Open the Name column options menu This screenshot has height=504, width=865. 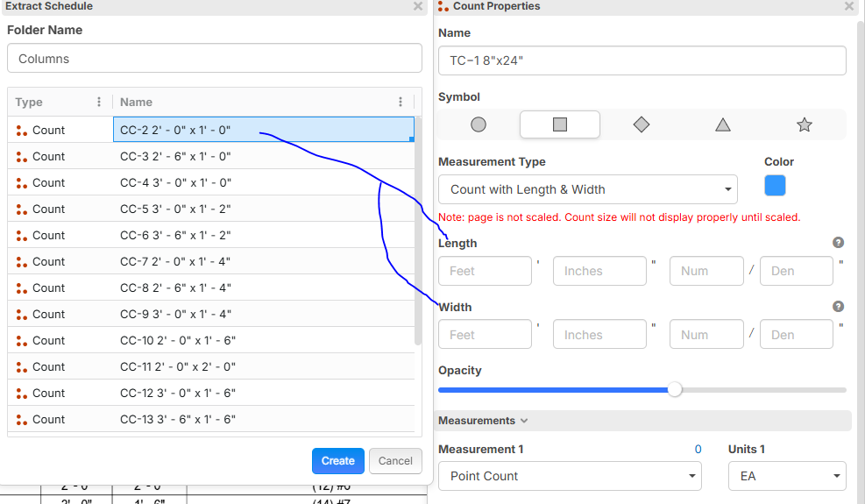pos(401,102)
